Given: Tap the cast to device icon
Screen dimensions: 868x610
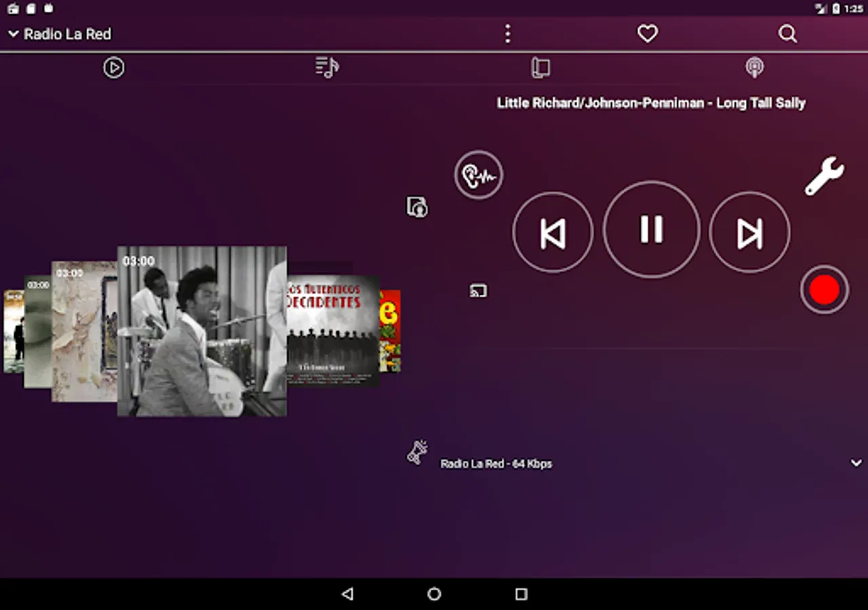Looking at the screenshot, I should point(479,291).
